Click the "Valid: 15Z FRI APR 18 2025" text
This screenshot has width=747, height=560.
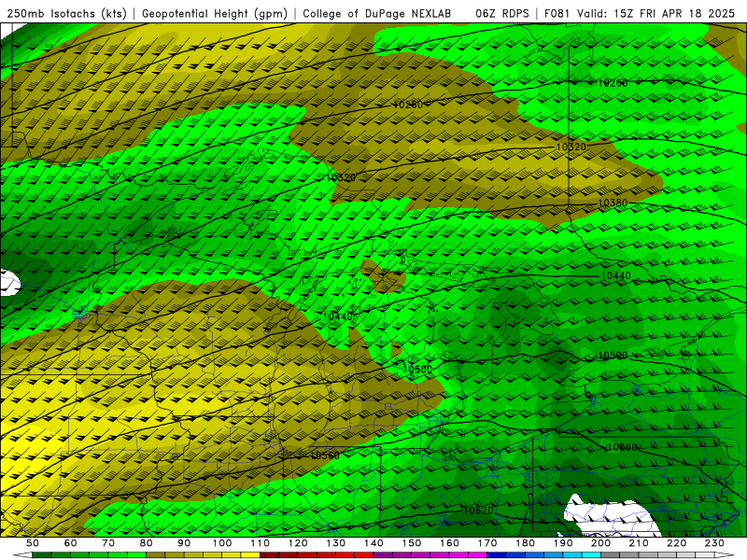point(656,14)
